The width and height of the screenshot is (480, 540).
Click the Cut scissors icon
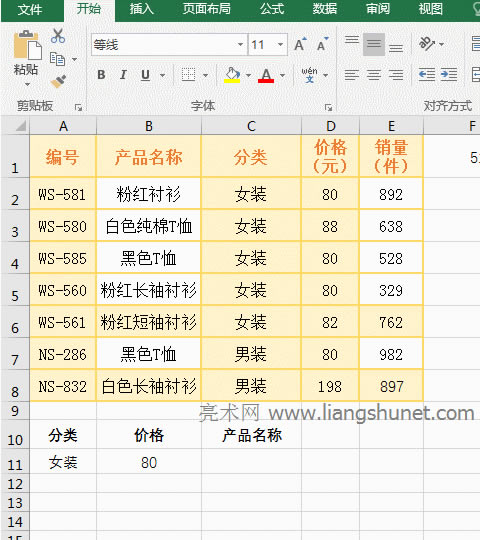[x=58, y=36]
